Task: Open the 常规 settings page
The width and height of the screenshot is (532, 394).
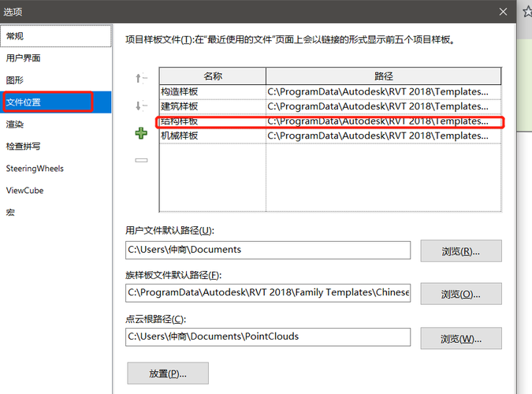Action: click(56, 35)
